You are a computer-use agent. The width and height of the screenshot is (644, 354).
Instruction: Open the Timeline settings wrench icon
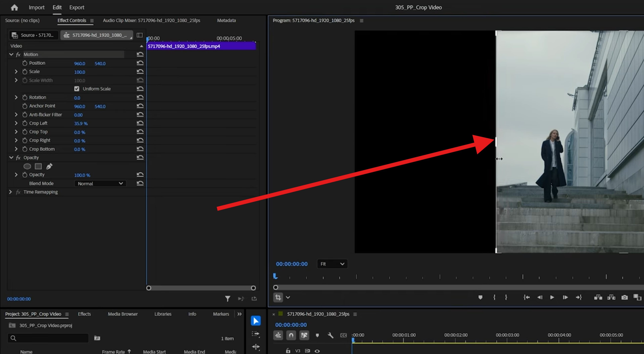point(331,336)
